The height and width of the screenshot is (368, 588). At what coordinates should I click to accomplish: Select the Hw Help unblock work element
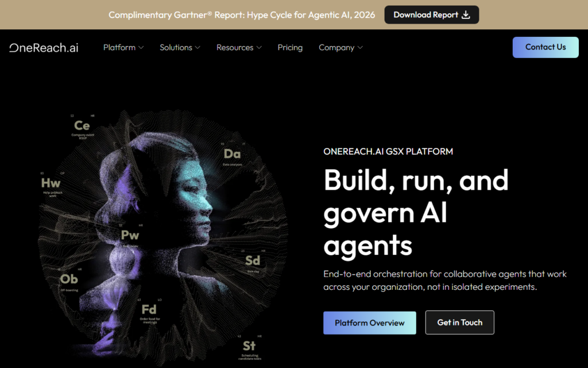pyautogui.click(x=51, y=185)
